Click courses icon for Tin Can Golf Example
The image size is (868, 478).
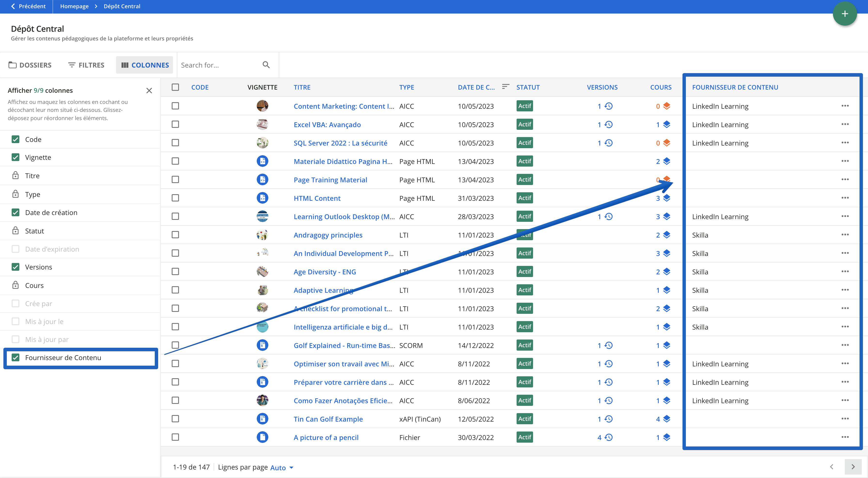[x=666, y=419]
